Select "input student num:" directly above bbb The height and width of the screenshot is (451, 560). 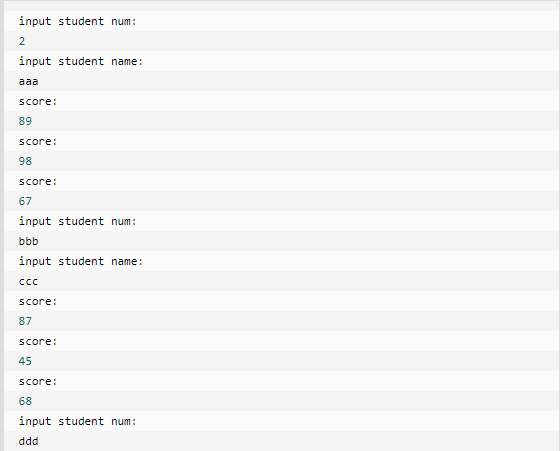(x=78, y=221)
